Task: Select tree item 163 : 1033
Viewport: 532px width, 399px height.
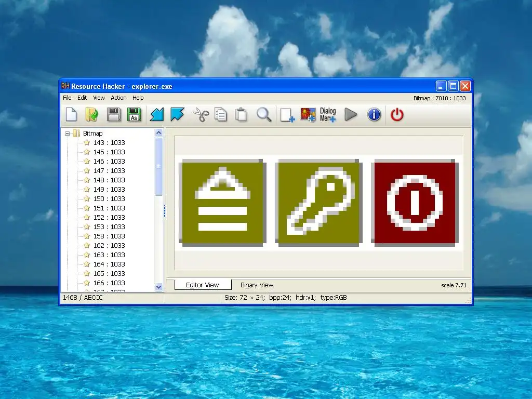Action: tap(109, 255)
